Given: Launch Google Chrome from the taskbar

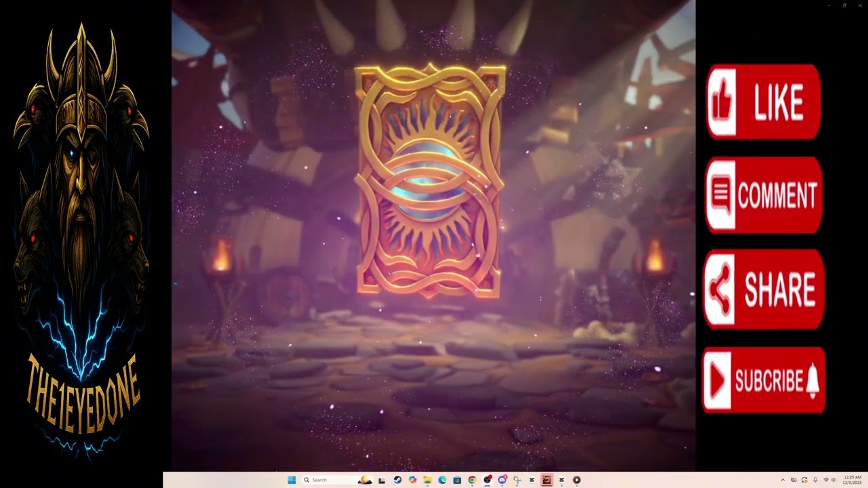Looking at the screenshot, I should (472, 480).
